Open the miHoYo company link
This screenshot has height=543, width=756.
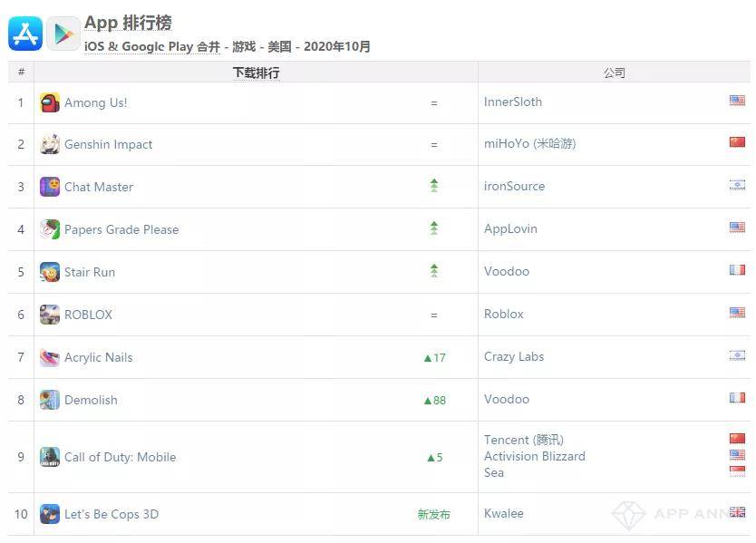(x=529, y=143)
